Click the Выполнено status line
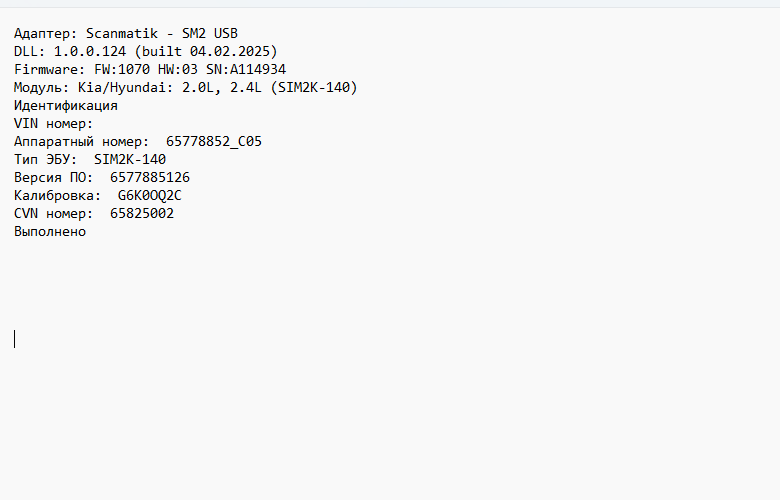This screenshot has height=500, width=780. point(50,232)
